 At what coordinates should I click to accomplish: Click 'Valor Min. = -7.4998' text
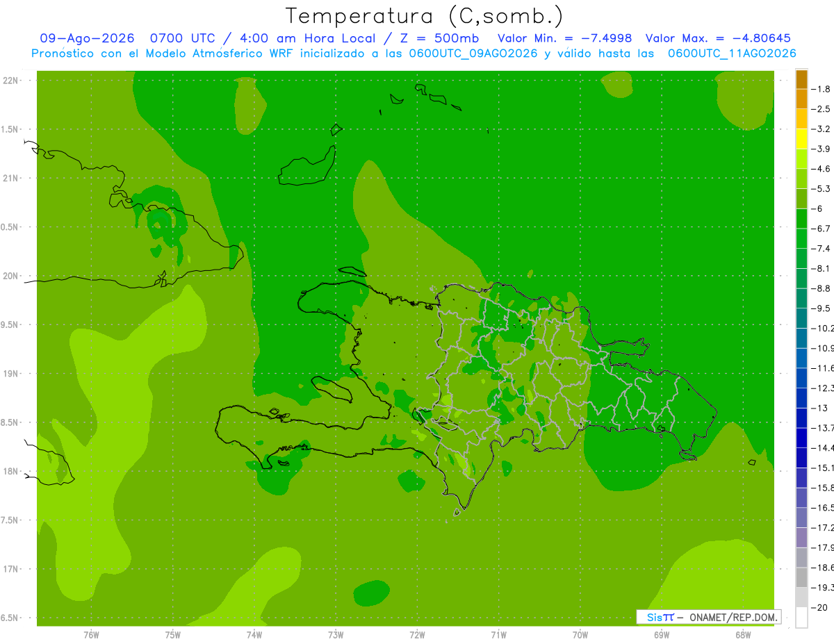565,38
